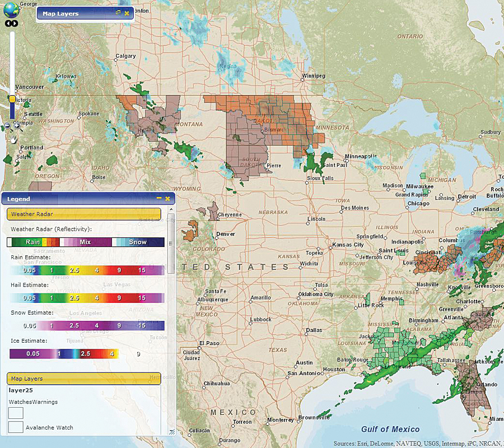Activate the pan hand tool
This screenshot has height=448, width=504.
click(12, 138)
